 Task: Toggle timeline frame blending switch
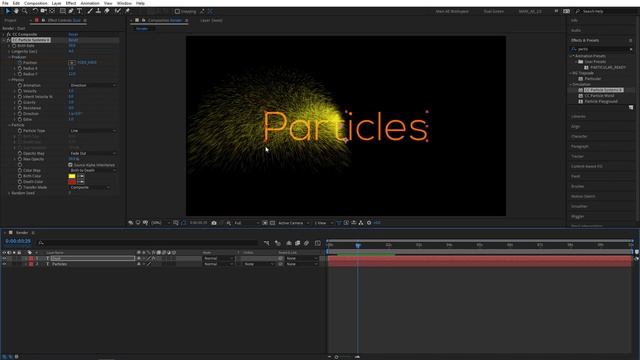(298, 243)
